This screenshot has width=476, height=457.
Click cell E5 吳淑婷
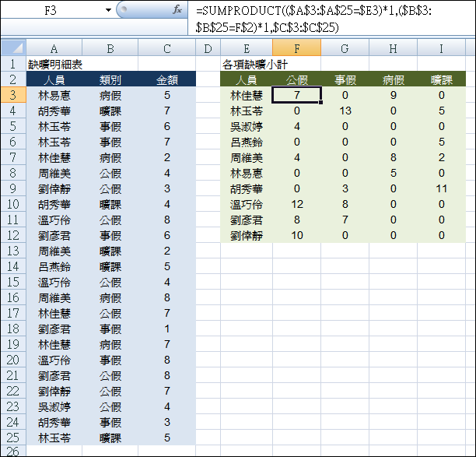pyautogui.click(x=247, y=126)
